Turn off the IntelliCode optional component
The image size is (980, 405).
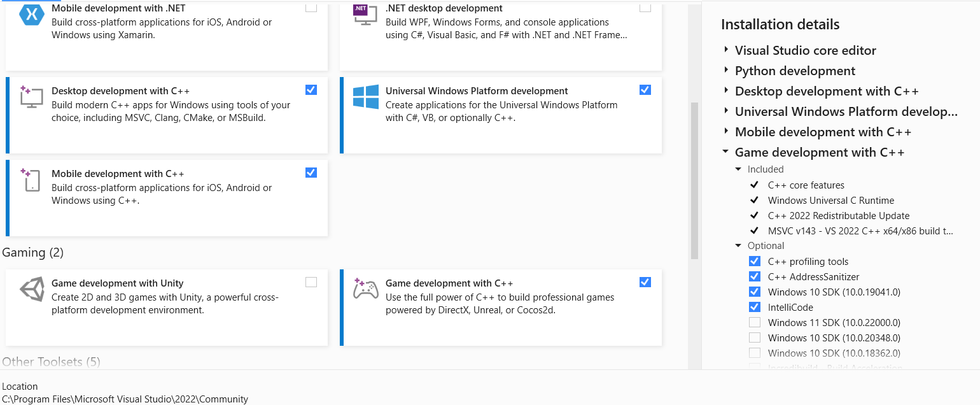tap(755, 307)
